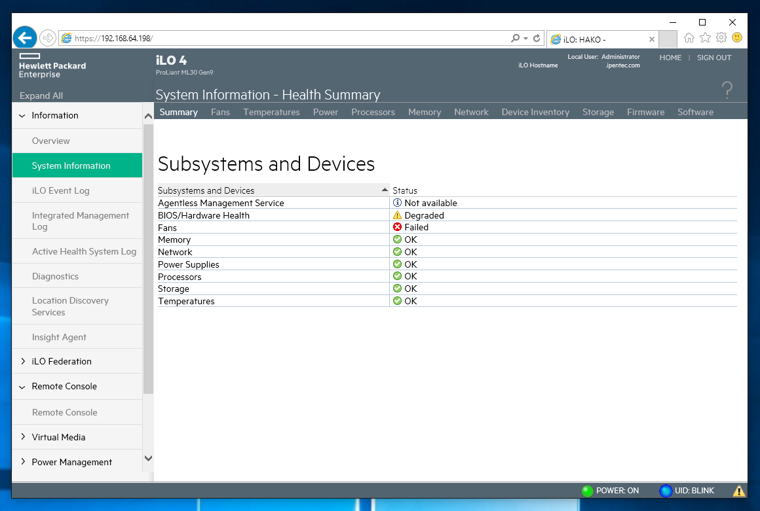Switch to the Processors tab
The height and width of the screenshot is (511, 760).
click(373, 112)
